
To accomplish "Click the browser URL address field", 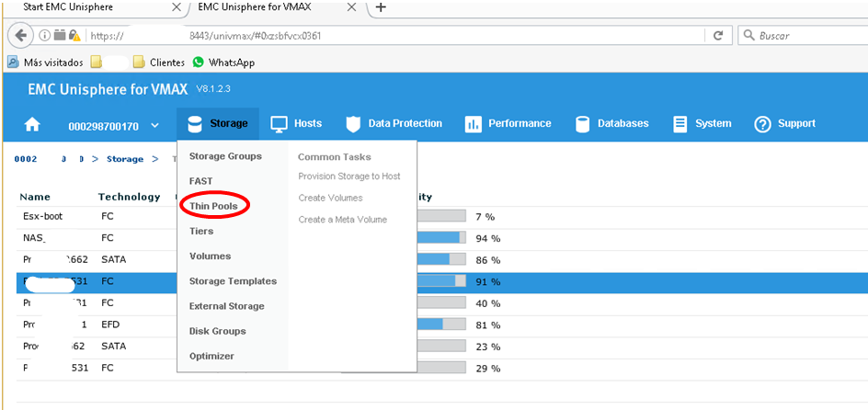I will pos(395,36).
